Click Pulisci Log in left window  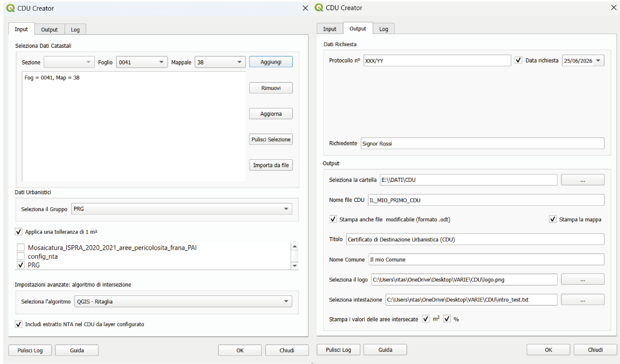[x=30, y=350]
